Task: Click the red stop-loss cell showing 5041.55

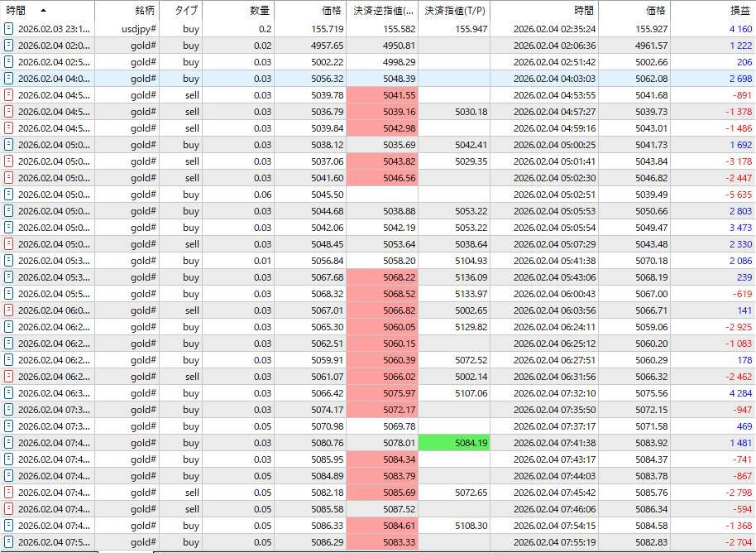Action: tap(383, 95)
